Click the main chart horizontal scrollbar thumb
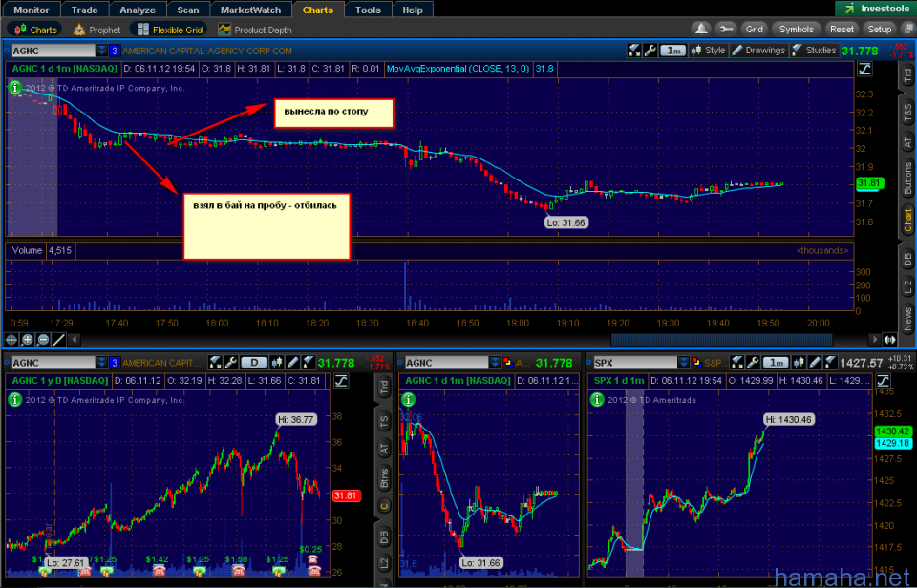917x588 pixels. (721, 339)
